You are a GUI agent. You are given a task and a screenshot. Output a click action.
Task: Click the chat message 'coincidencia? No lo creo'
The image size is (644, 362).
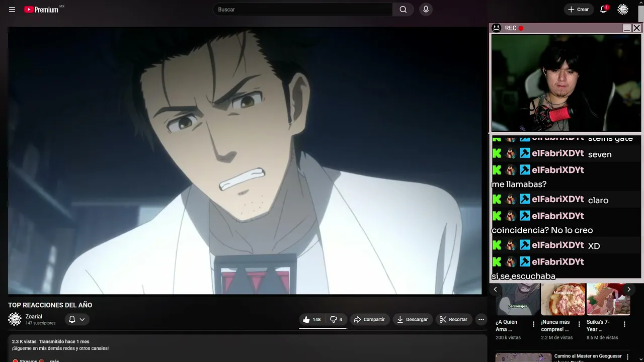[542, 230]
